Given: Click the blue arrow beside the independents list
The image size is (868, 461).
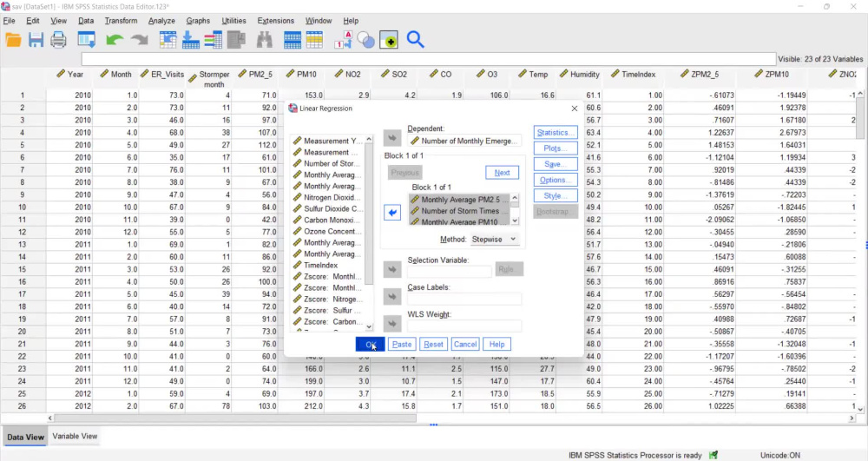Looking at the screenshot, I should click(392, 213).
